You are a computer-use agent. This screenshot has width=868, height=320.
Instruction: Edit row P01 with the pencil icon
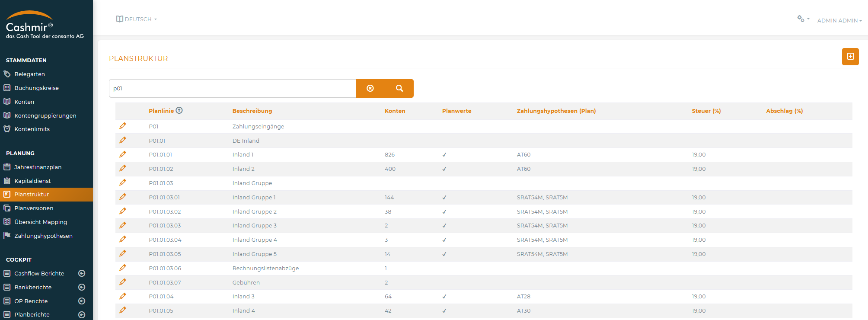point(123,126)
